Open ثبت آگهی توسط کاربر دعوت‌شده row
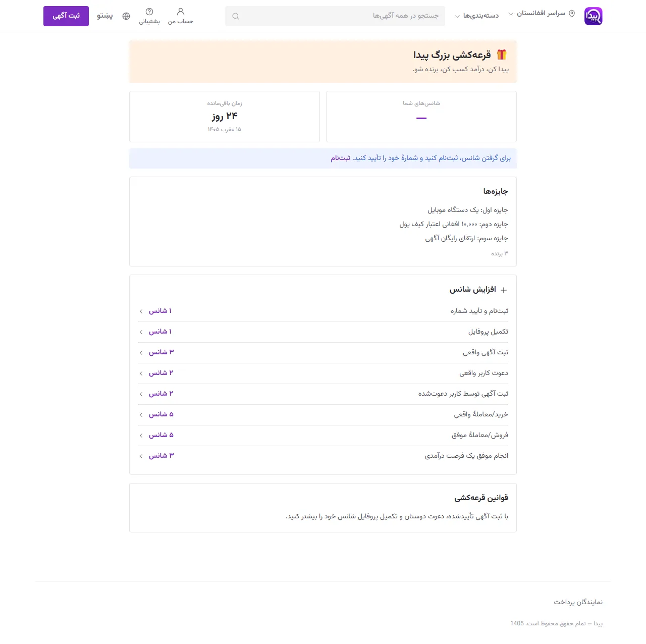 pyautogui.click(x=323, y=394)
